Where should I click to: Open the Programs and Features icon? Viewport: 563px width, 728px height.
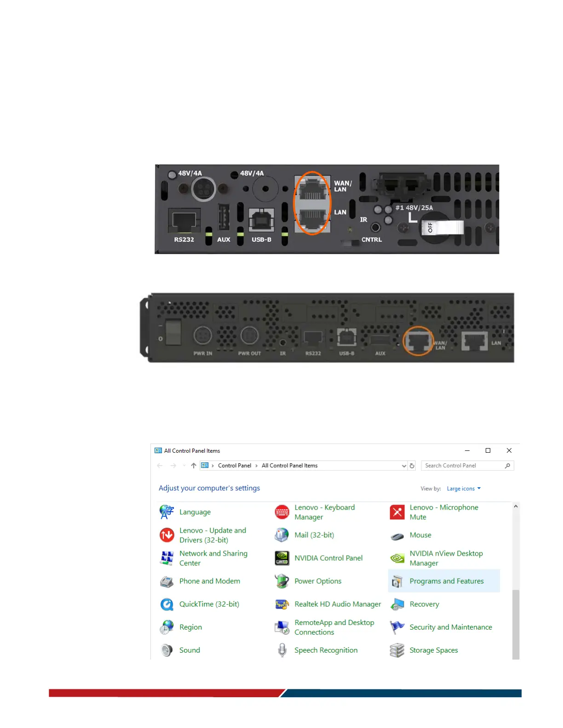pyautogui.click(x=397, y=581)
